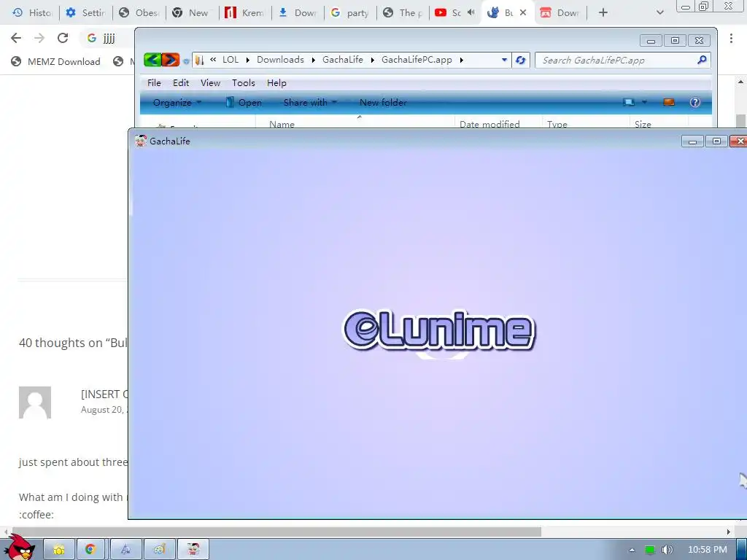This screenshot has height=560, width=747.
Task: Open the Tools menu in Explorer
Action: (244, 83)
